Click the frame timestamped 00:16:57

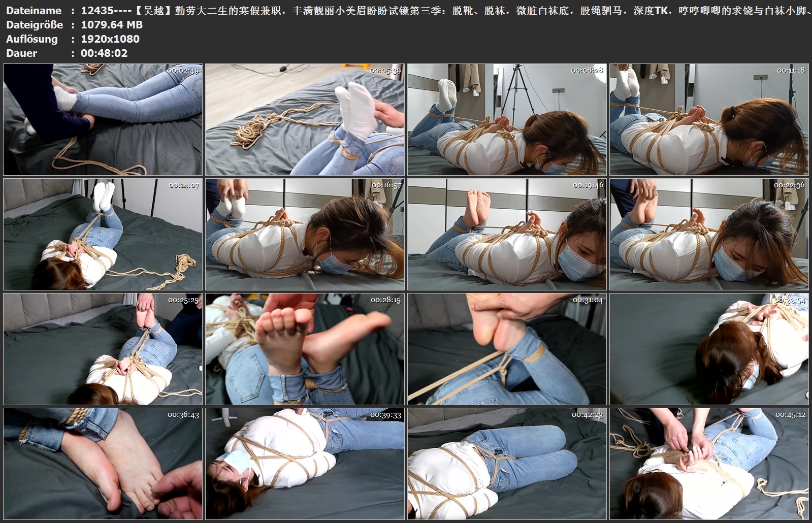[305, 234]
